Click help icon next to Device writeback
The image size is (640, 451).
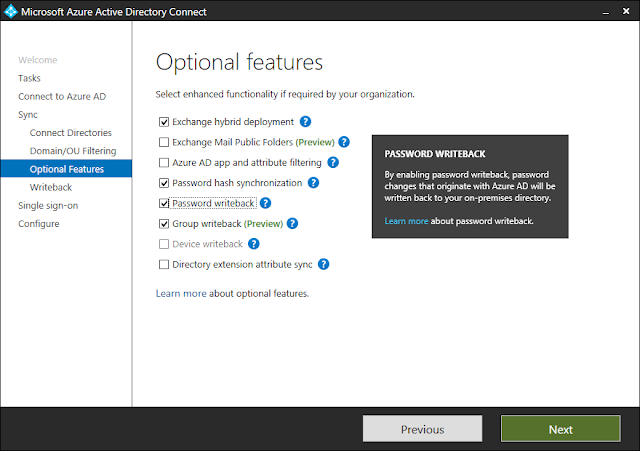click(x=254, y=243)
